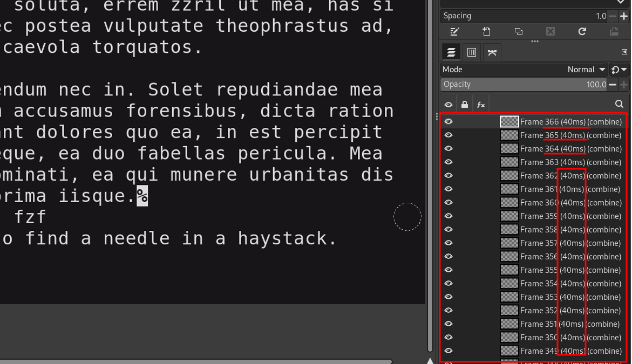632x364 pixels.
Task: Open the Mode dropdown set to Normal
Action: coord(586,69)
